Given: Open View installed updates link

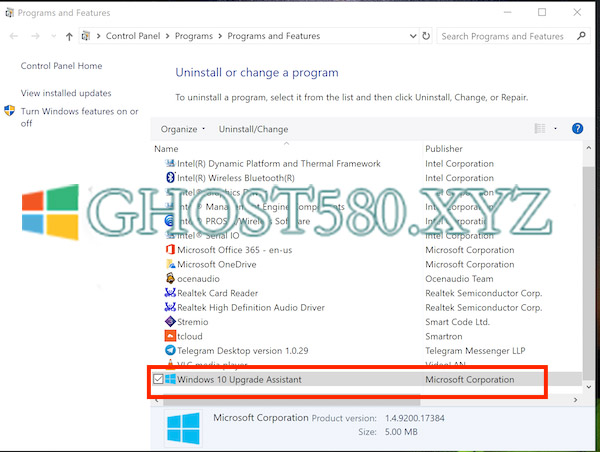Looking at the screenshot, I should (x=66, y=93).
